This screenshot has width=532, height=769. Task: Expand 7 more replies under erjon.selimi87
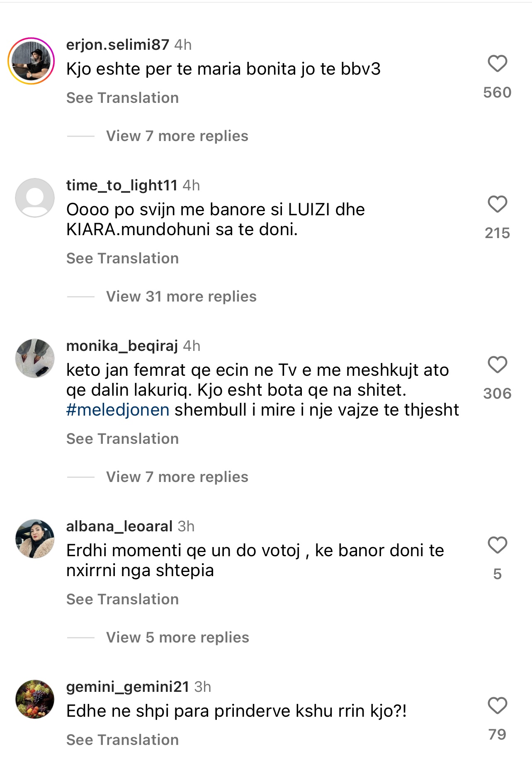177,136
